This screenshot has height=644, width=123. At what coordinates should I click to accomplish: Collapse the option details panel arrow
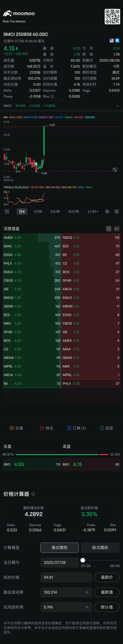[61, 100]
